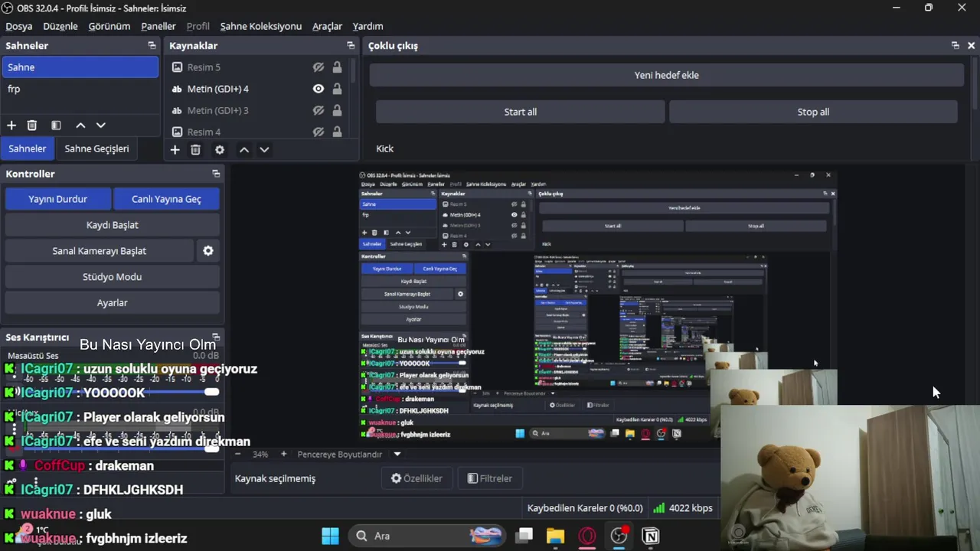Show the Metin (GDI+) 3 source

[x=318, y=110]
